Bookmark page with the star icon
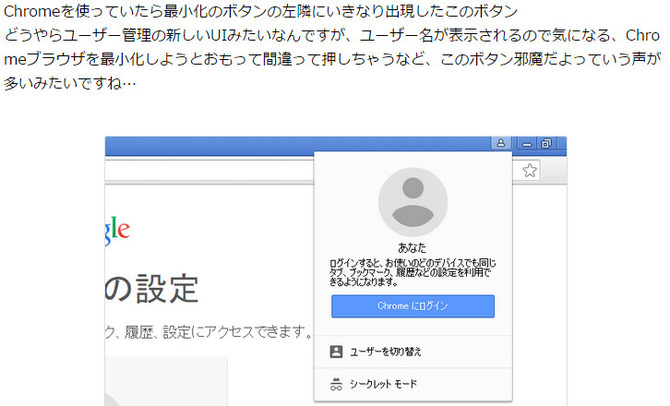The width and height of the screenshot is (670, 406). 530,171
